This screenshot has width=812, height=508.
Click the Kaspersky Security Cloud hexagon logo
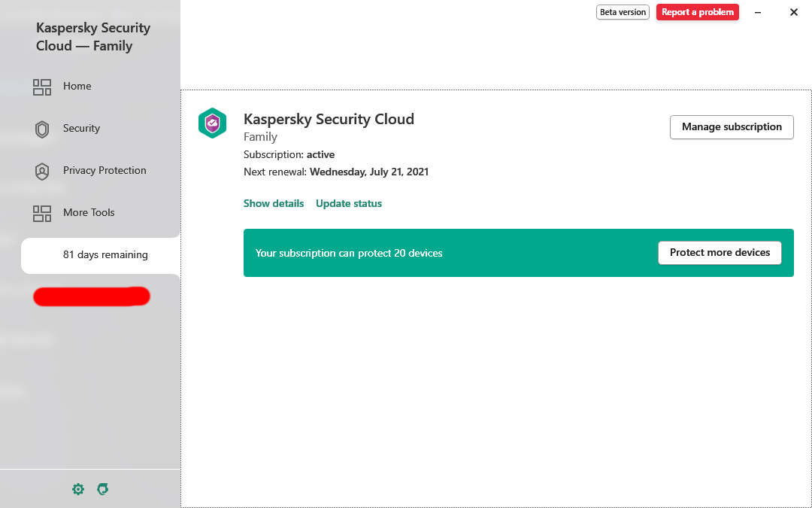click(x=212, y=123)
